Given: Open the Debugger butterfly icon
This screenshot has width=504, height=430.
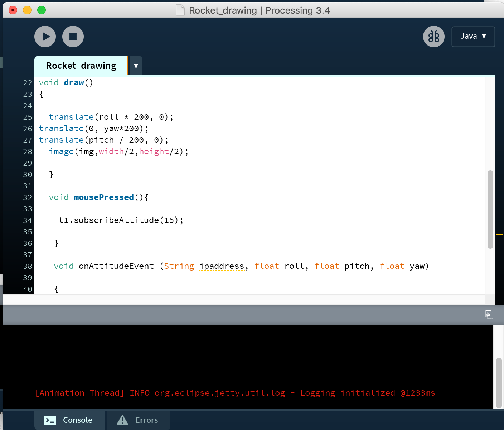Looking at the screenshot, I should point(434,37).
